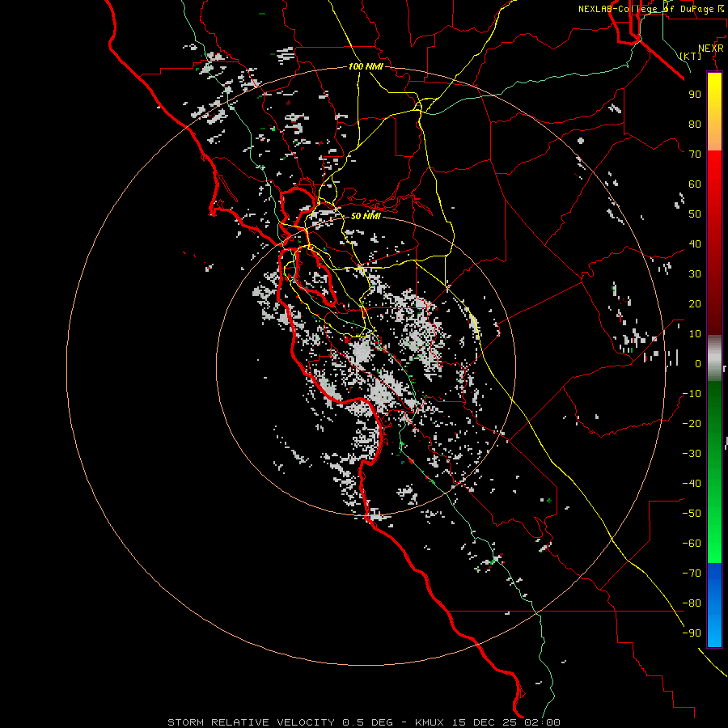Click the 02:00 timestamp in footer
Viewport: 728px width, 728px height.
542,722
